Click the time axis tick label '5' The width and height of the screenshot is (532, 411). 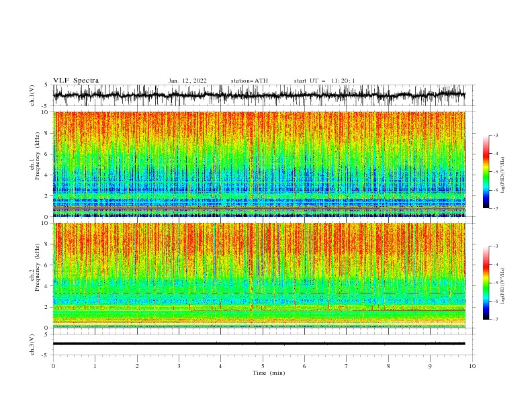[263, 366]
